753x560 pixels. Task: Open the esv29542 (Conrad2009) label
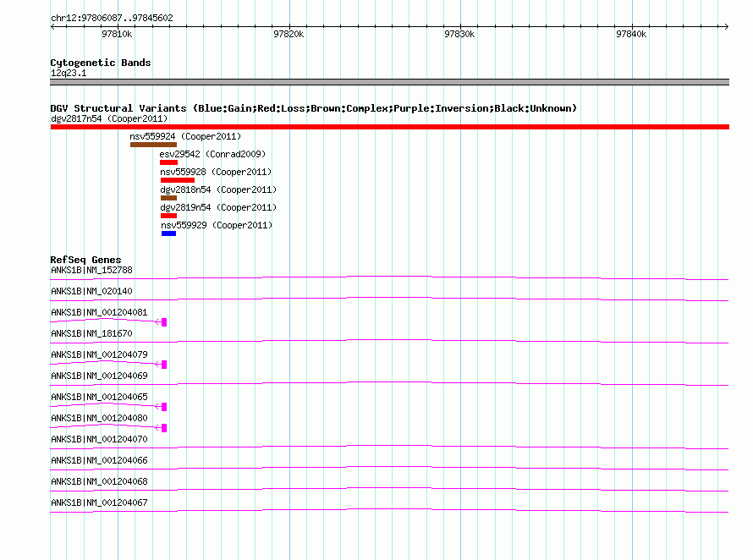pos(212,154)
